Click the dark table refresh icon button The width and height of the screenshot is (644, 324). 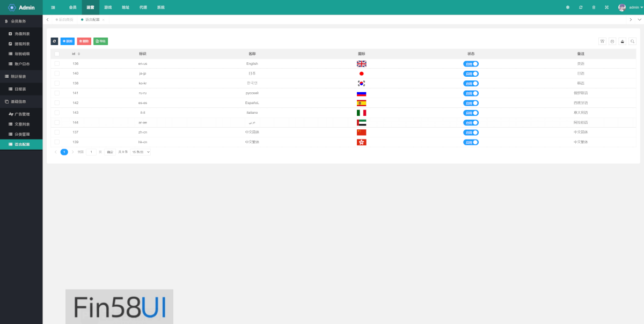54,41
